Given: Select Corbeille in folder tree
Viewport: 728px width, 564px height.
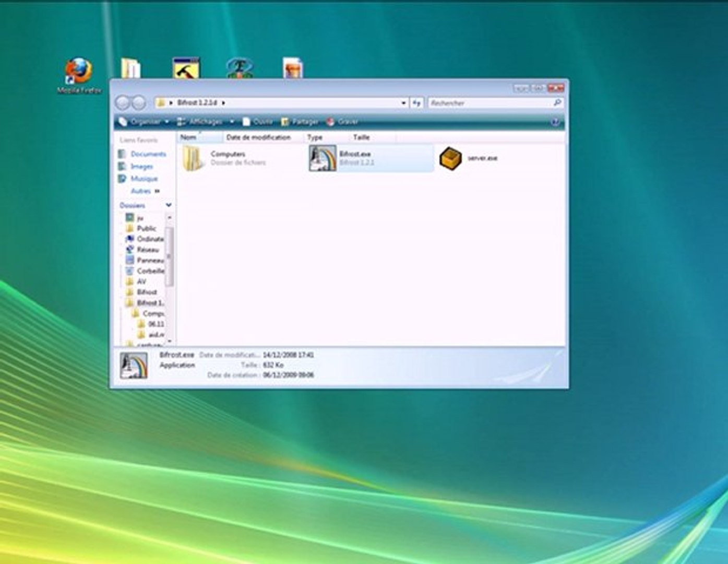Looking at the screenshot, I should (150, 271).
